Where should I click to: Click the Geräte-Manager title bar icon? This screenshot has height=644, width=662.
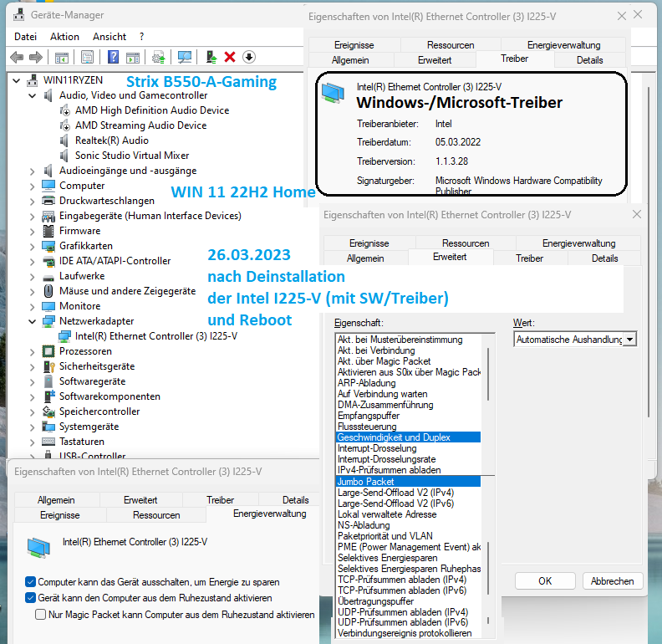[19, 15]
